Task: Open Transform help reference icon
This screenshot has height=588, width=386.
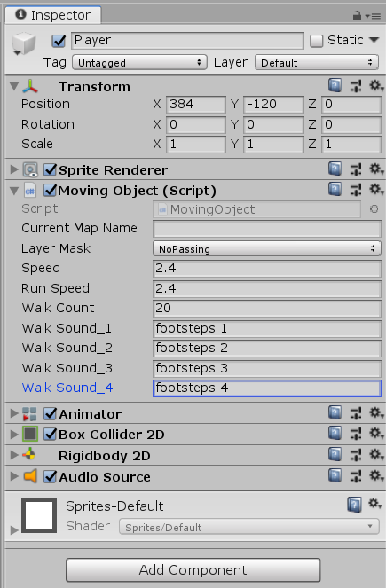Action: (x=335, y=86)
